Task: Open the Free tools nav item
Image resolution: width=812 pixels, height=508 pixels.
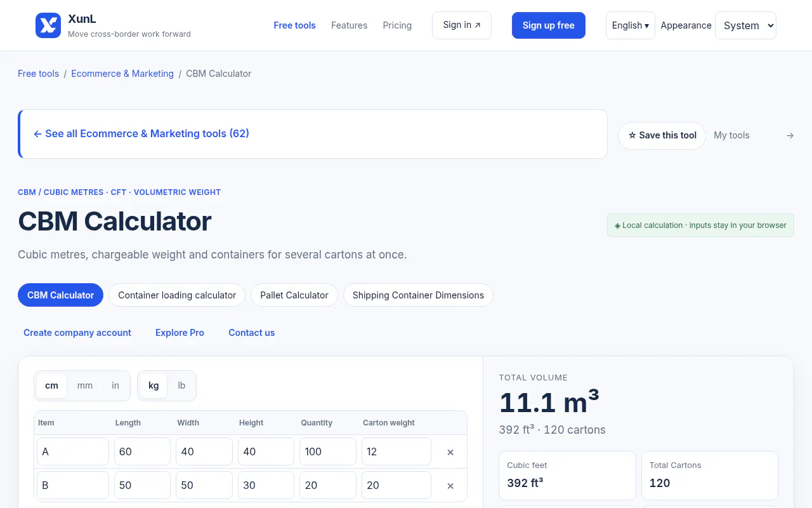Action: pyautogui.click(x=295, y=25)
